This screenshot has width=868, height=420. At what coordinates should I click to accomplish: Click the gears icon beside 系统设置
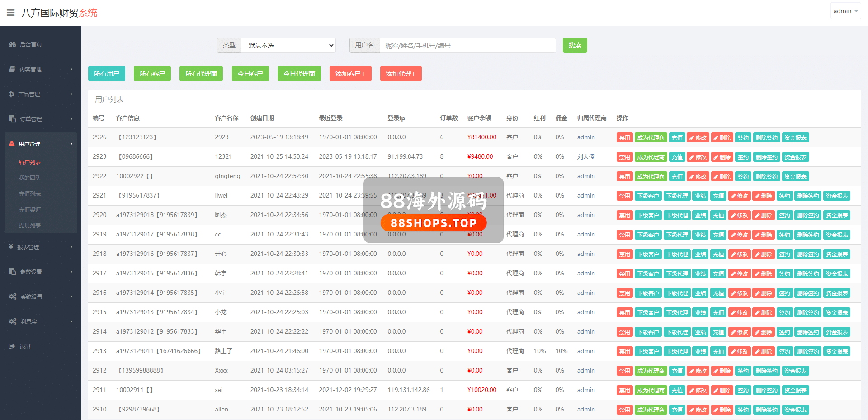point(12,297)
